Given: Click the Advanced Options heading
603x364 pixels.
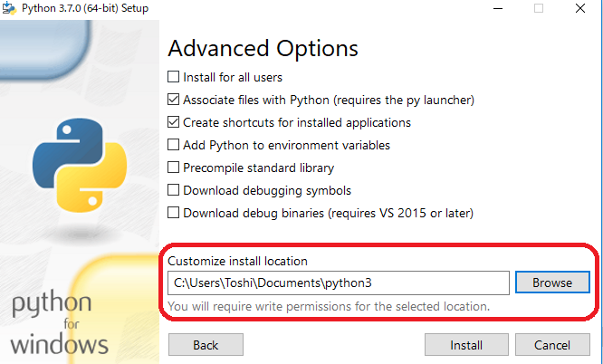Looking at the screenshot, I should pos(263,48).
